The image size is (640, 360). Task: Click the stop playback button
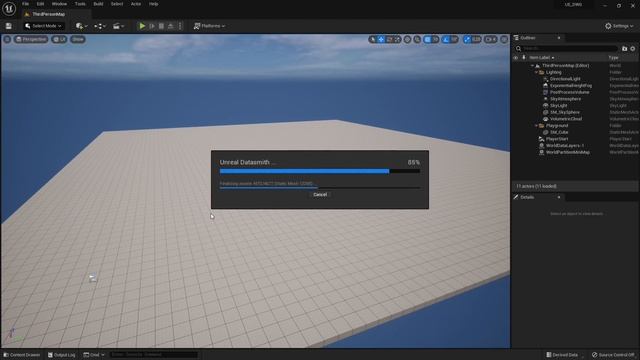click(x=161, y=26)
